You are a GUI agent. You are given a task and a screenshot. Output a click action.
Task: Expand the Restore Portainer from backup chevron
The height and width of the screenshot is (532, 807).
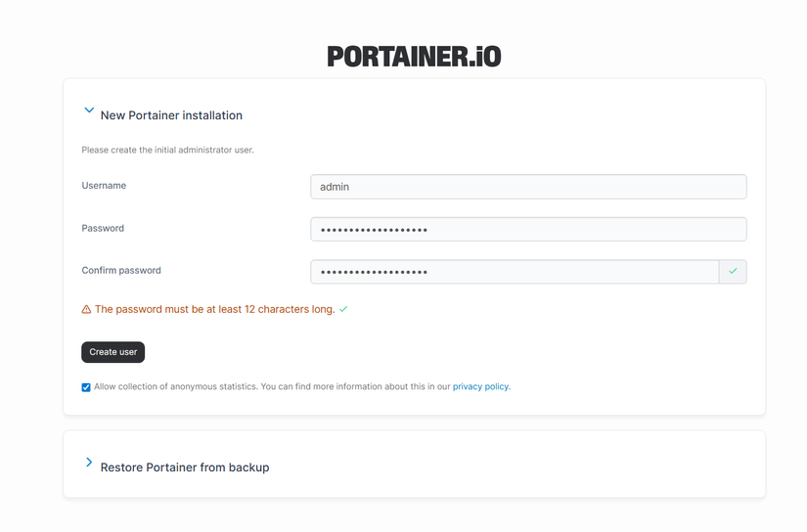click(89, 463)
